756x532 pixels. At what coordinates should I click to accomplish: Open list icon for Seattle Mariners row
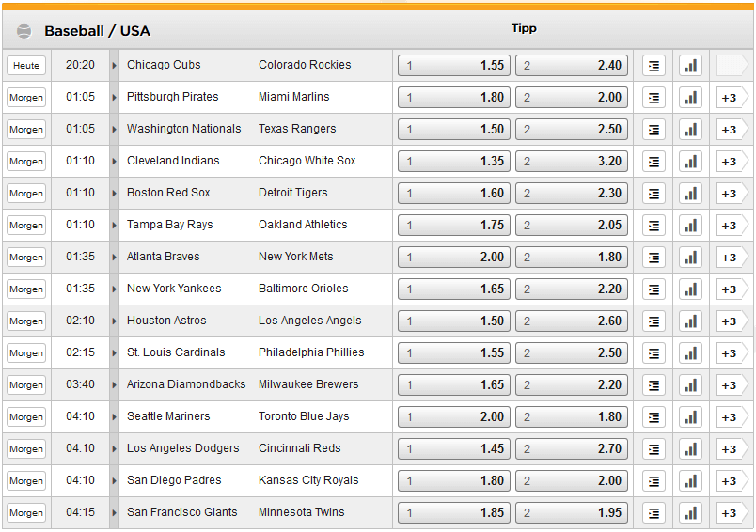[x=654, y=417]
